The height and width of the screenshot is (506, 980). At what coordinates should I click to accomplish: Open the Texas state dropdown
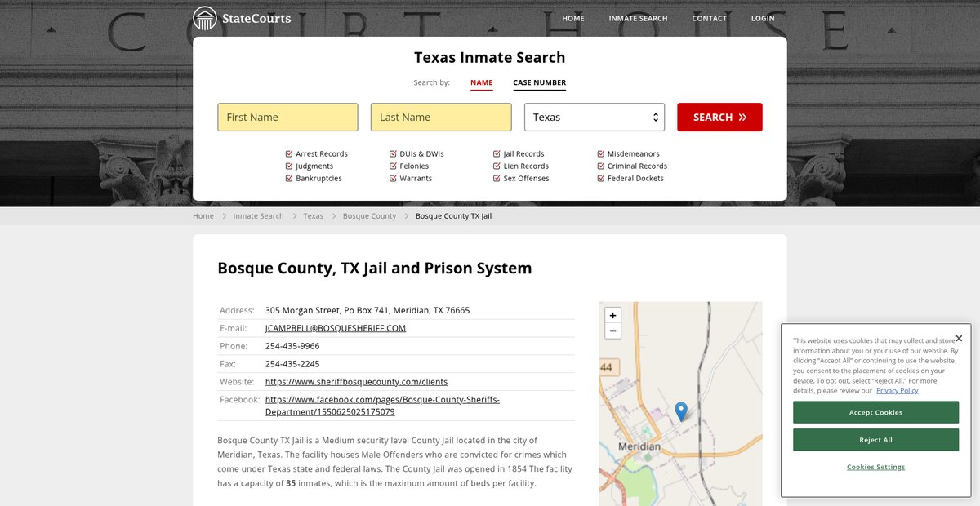[595, 117]
